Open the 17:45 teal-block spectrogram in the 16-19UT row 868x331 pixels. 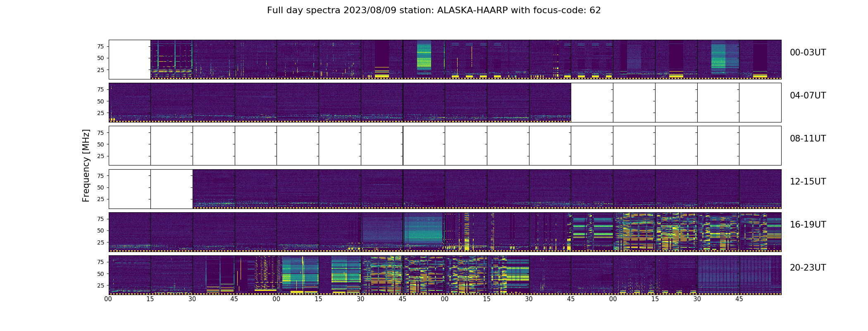click(424, 232)
